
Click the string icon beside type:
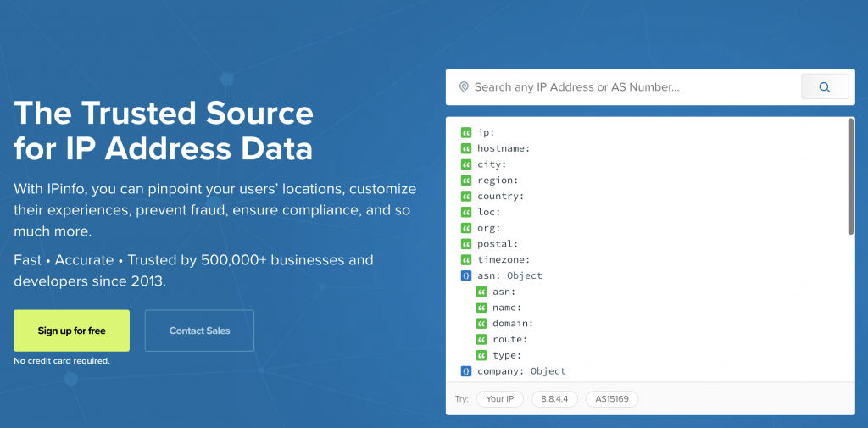click(481, 355)
